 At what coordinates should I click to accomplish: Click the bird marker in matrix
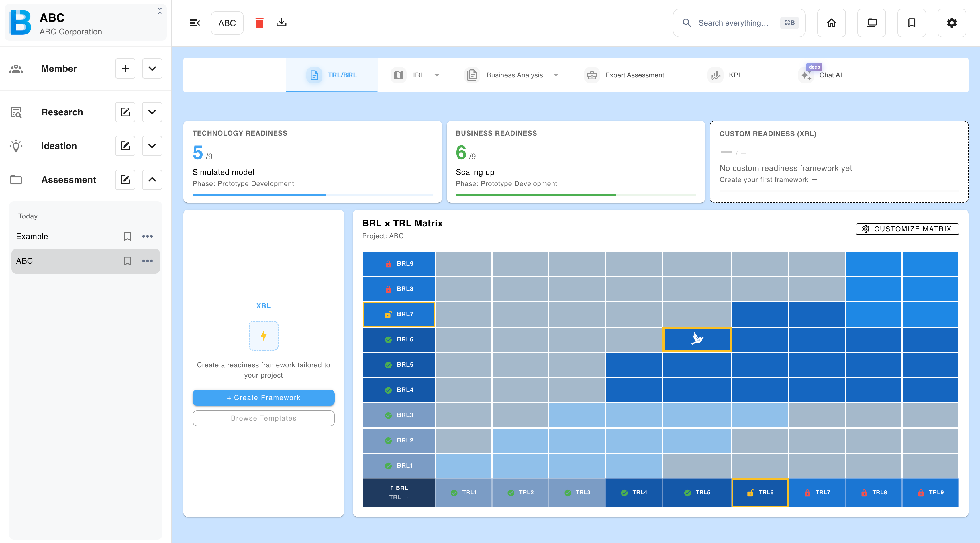697,339
